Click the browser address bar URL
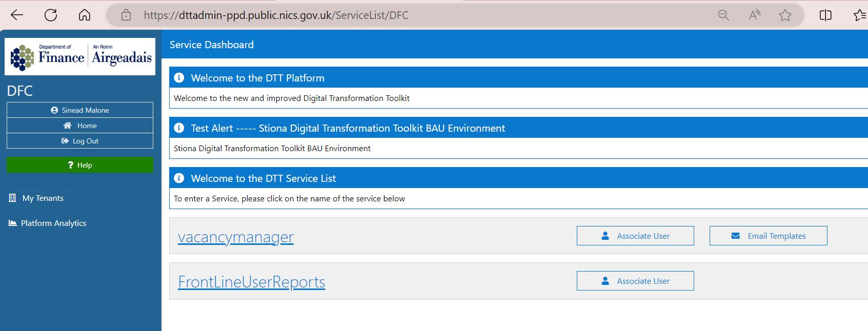This screenshot has width=868, height=331. point(276,15)
